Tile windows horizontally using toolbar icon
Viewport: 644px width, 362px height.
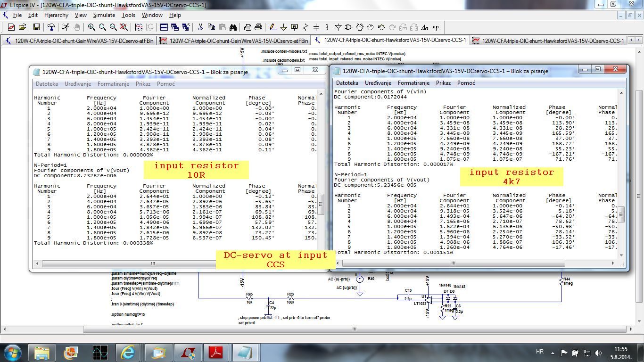point(164,27)
